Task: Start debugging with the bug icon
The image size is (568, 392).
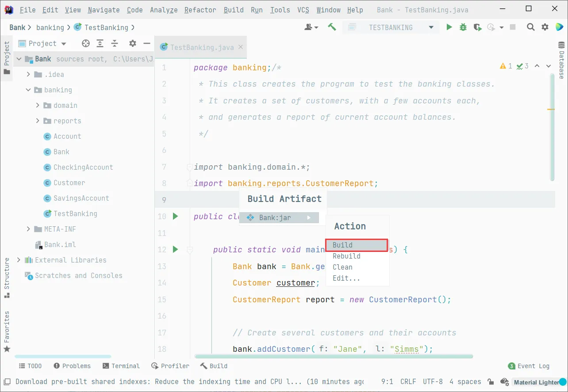Action: [463, 27]
